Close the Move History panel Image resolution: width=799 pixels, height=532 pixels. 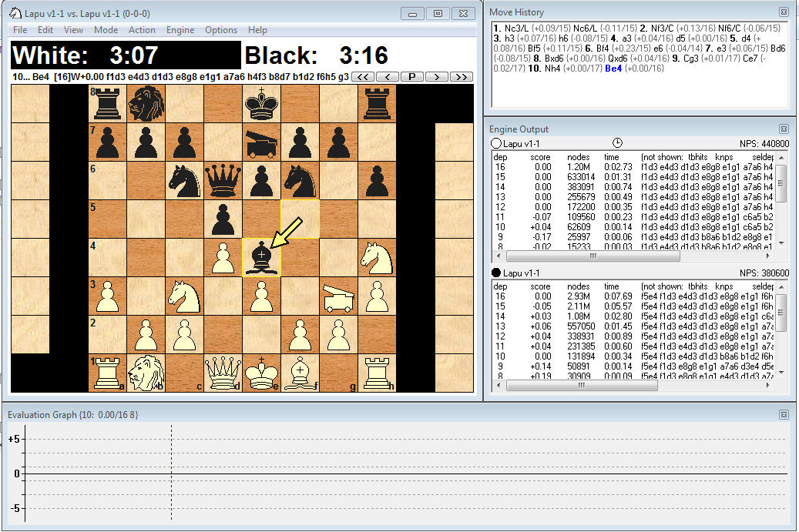point(784,12)
